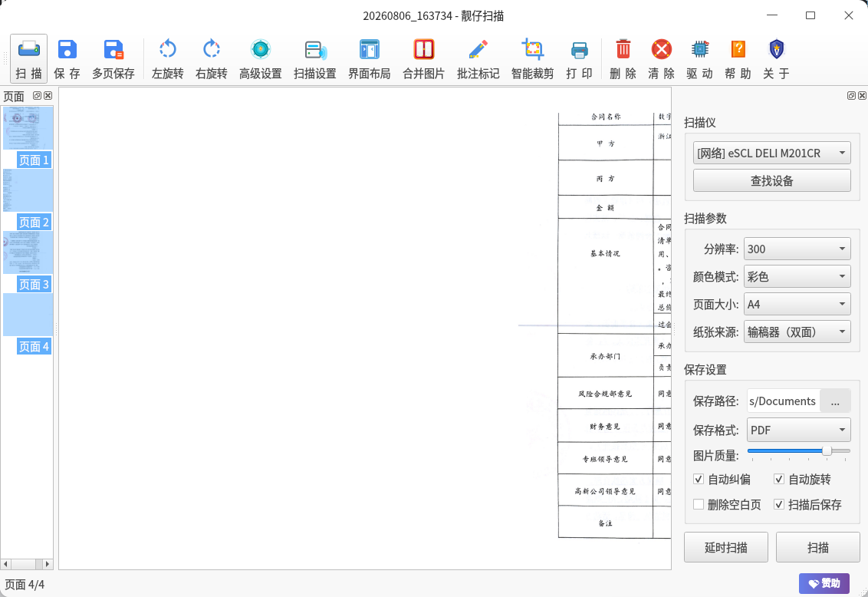The width and height of the screenshot is (868, 597).
Task: Click the 清除 clear all icon
Action: tap(662, 58)
